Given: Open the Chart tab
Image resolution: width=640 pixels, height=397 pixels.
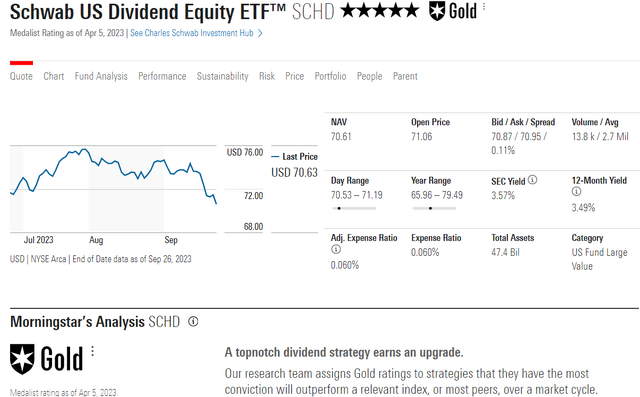Looking at the screenshot, I should coord(54,76).
